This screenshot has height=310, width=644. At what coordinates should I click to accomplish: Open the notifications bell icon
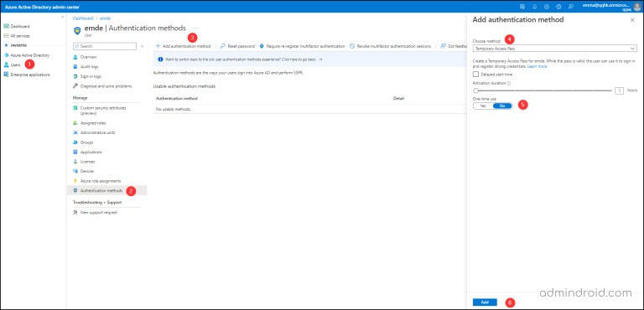coord(534,7)
